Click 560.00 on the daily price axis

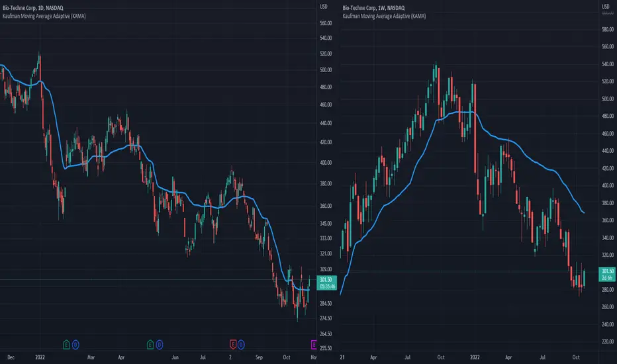coord(326,23)
